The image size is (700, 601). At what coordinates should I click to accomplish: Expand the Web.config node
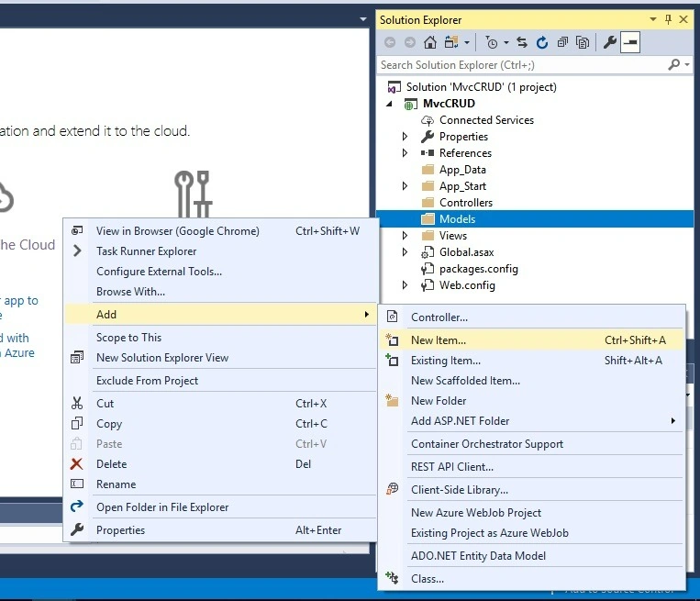click(405, 285)
